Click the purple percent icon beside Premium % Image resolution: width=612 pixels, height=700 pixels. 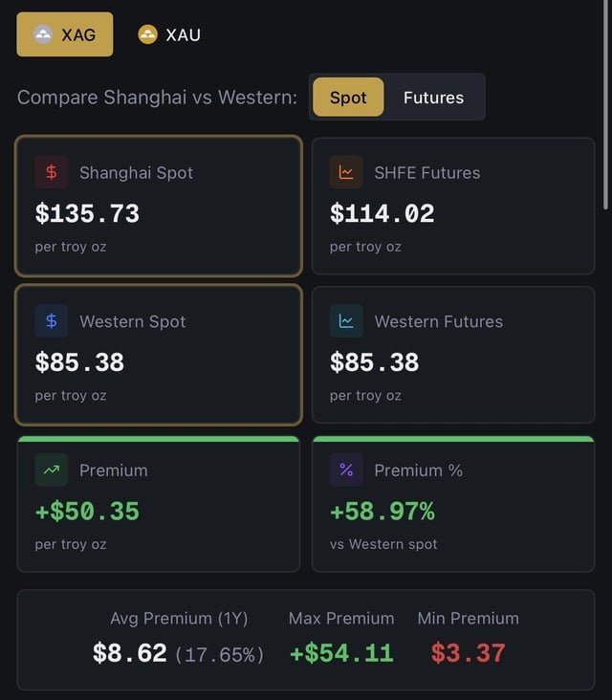pyautogui.click(x=346, y=470)
